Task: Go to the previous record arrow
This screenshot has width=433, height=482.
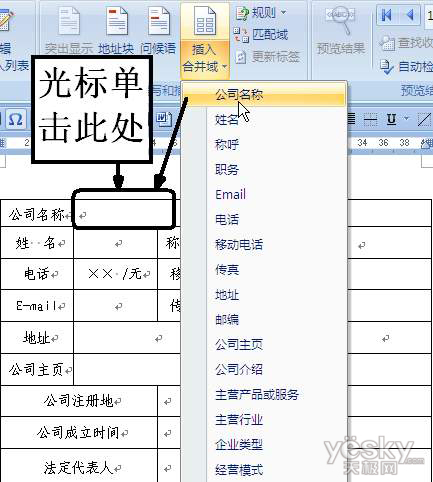Action: point(410,15)
